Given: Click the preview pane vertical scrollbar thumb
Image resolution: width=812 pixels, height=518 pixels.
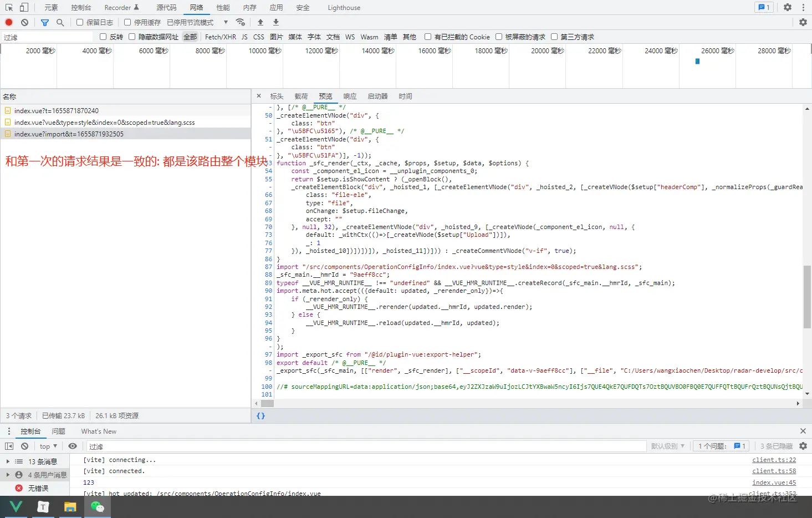Looking at the screenshot, I should (807, 297).
